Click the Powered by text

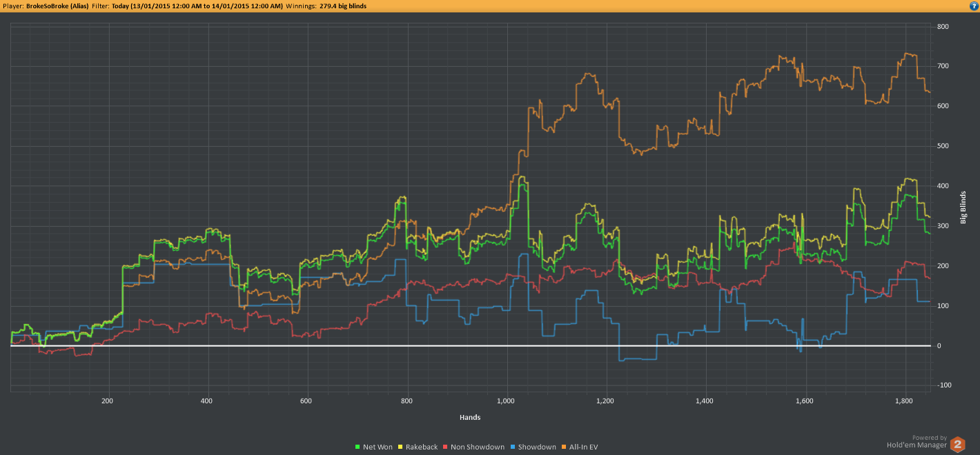click(930, 438)
